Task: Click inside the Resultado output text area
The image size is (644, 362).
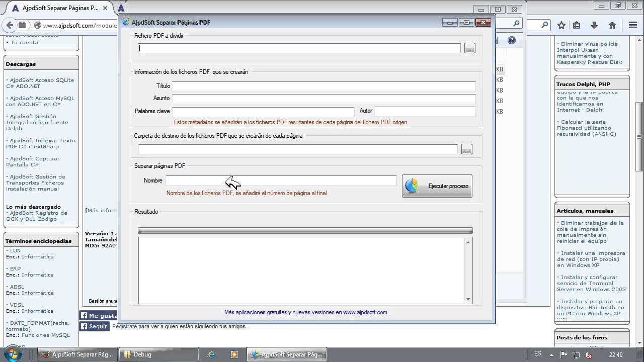Action: 301,270
